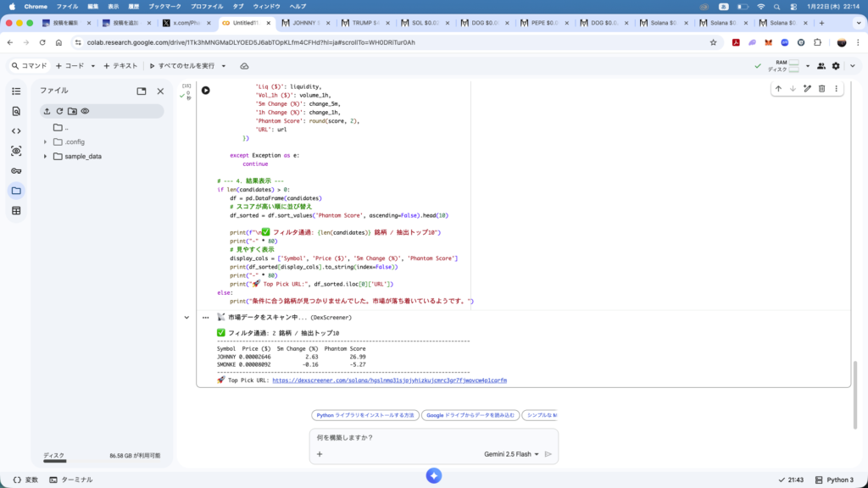Click the Gemini prompt input field
The image size is (868, 488).
432,438
